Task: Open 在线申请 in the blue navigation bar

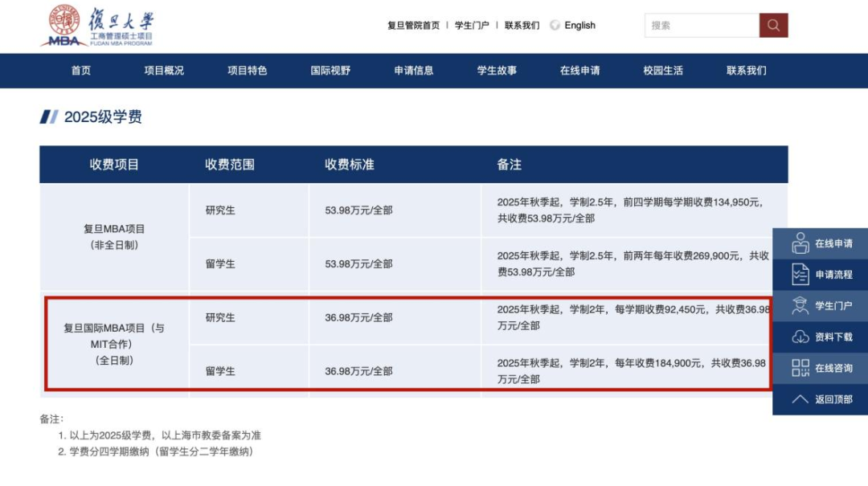Action: [579, 71]
